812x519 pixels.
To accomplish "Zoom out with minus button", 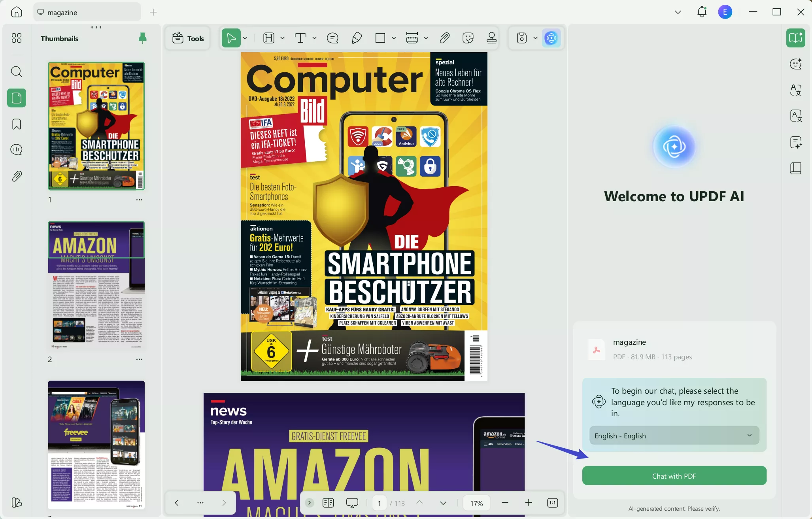I will pyautogui.click(x=505, y=503).
